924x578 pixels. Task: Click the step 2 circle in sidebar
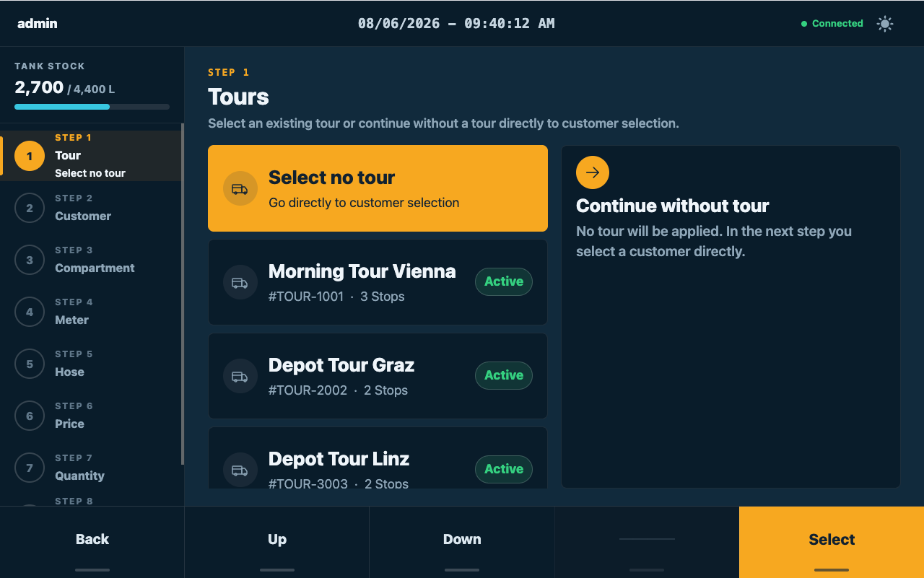click(30, 208)
